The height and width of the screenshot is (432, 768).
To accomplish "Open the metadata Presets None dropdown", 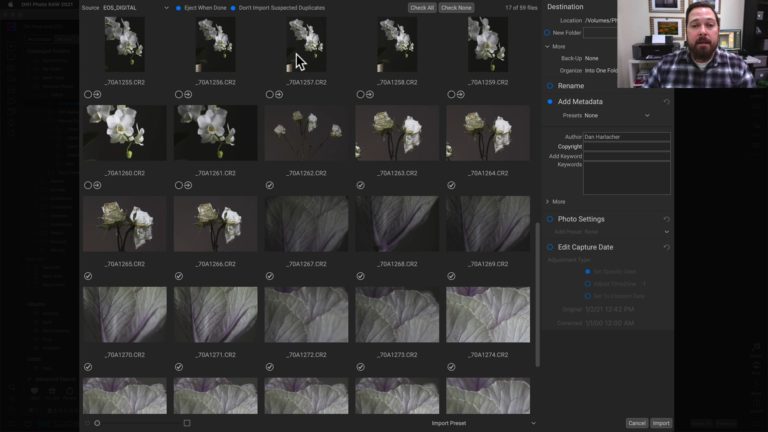I will [617, 116].
